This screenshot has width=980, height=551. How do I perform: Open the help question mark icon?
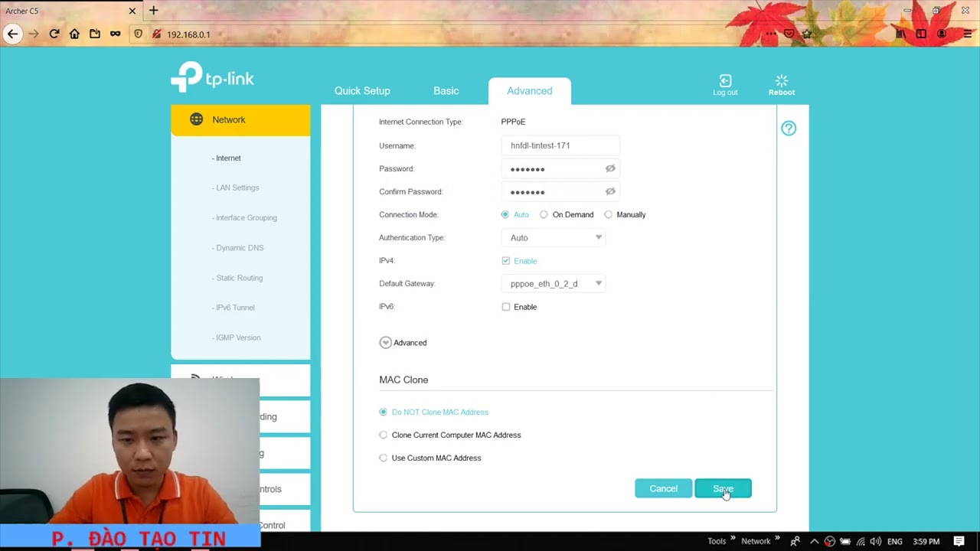789,128
